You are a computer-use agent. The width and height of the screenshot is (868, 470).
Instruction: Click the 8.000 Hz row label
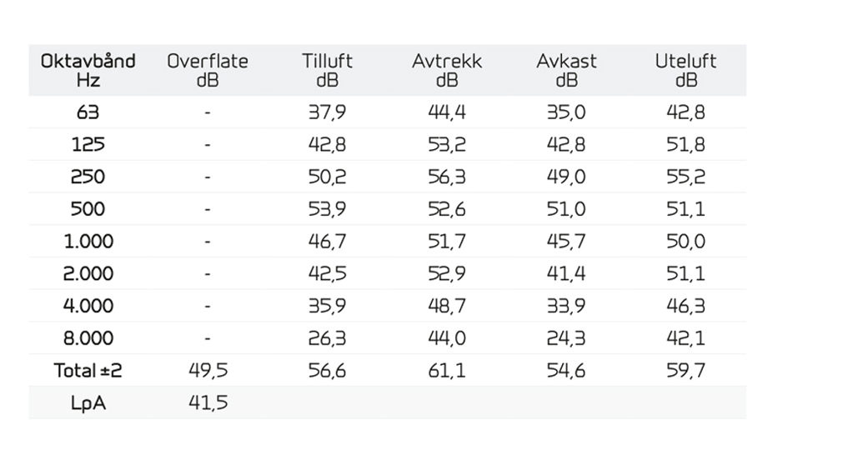click(88, 337)
